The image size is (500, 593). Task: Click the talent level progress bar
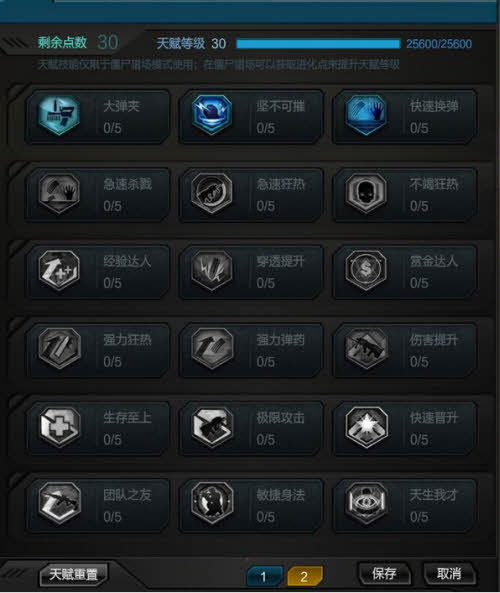[x=318, y=44]
